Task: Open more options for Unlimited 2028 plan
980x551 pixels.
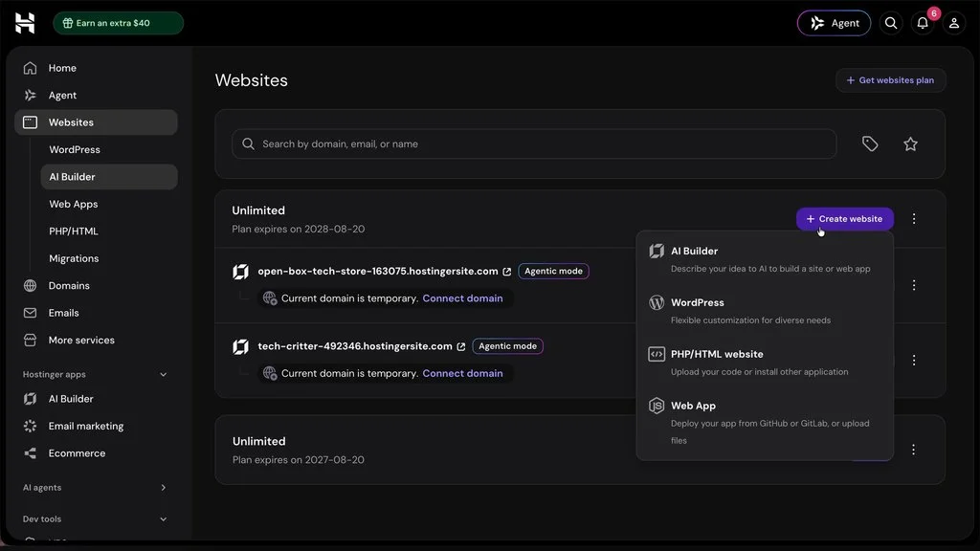Action: (x=914, y=219)
